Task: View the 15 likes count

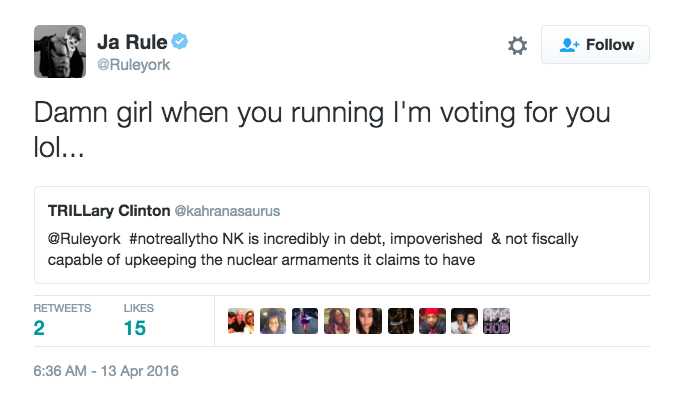Action: [134, 328]
